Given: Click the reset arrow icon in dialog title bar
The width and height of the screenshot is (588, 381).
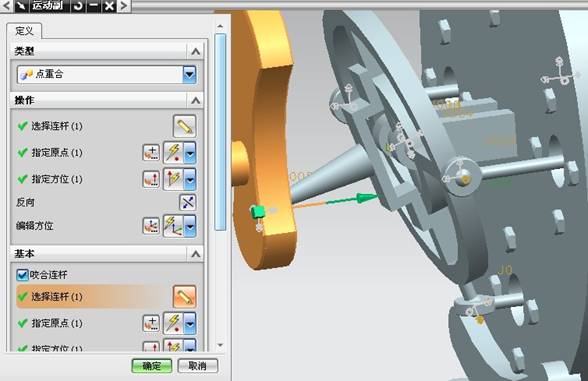Looking at the screenshot, I should 78,6.
